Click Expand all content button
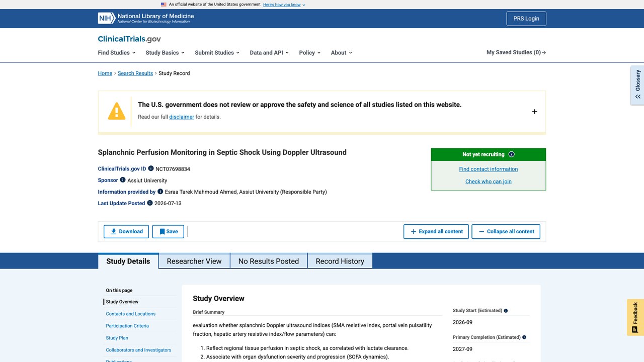644x362 pixels. tap(436, 231)
